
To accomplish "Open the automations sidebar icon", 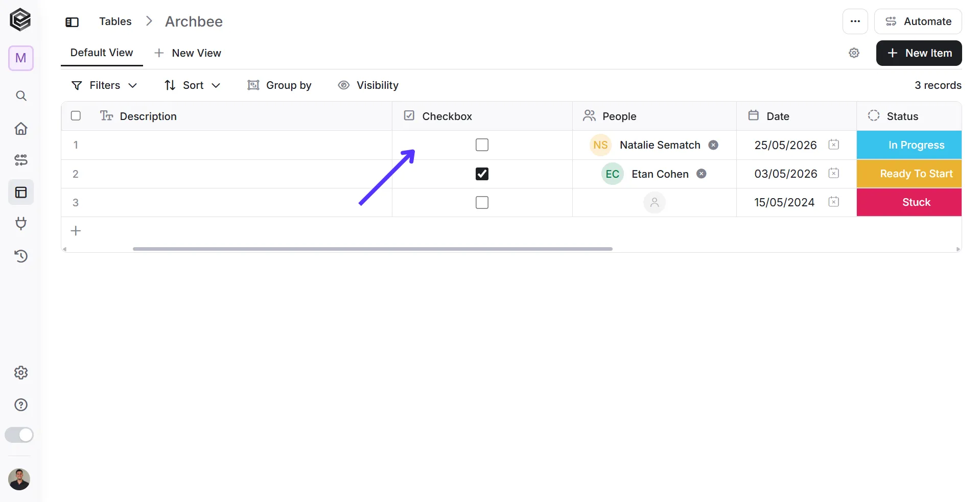I will tap(21, 160).
